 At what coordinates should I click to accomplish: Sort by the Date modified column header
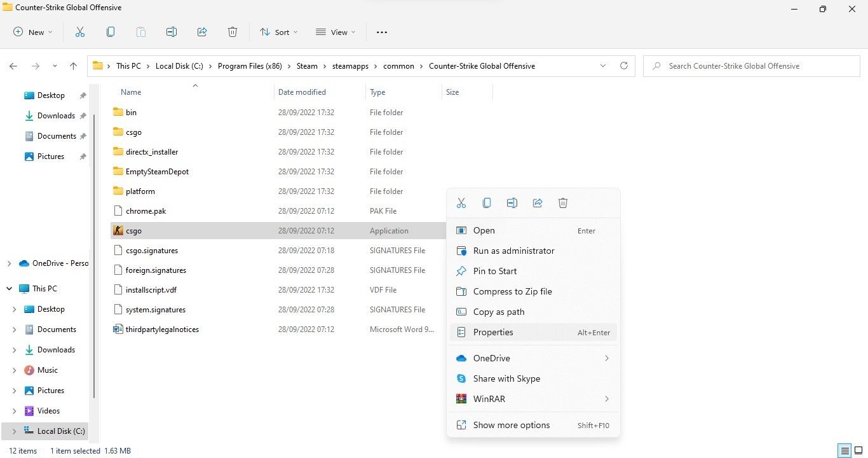pyautogui.click(x=302, y=92)
